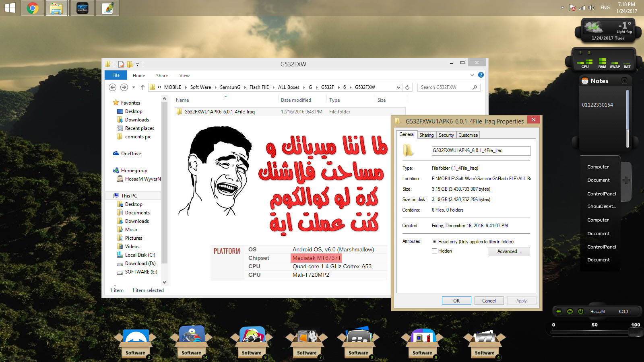644x362 pixels.
Task: Click the Advanced... button
Action: tap(509, 251)
